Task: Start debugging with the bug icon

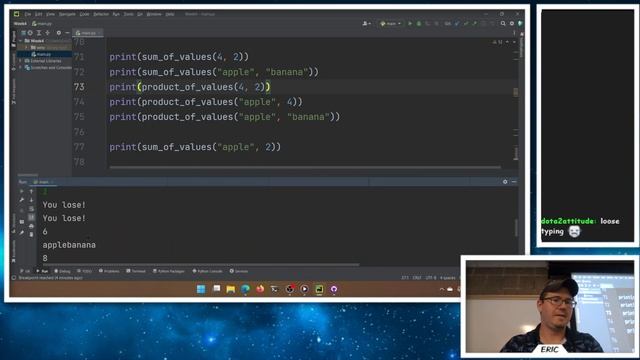Action: coord(419,24)
